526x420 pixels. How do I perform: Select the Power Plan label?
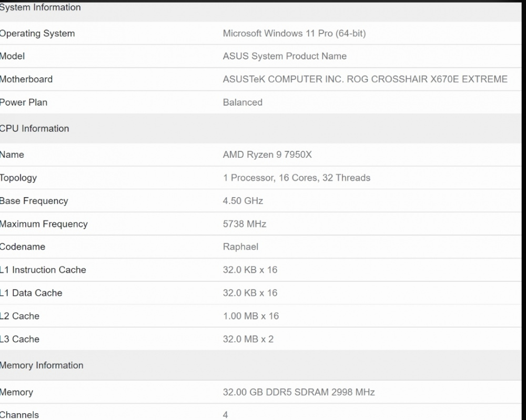24,102
